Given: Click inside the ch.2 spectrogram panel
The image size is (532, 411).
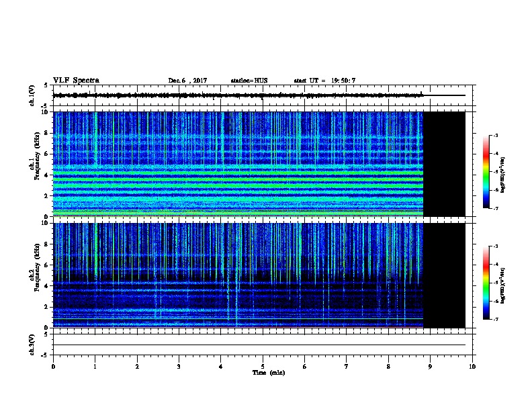Looking at the screenshot, I should tap(238, 275).
